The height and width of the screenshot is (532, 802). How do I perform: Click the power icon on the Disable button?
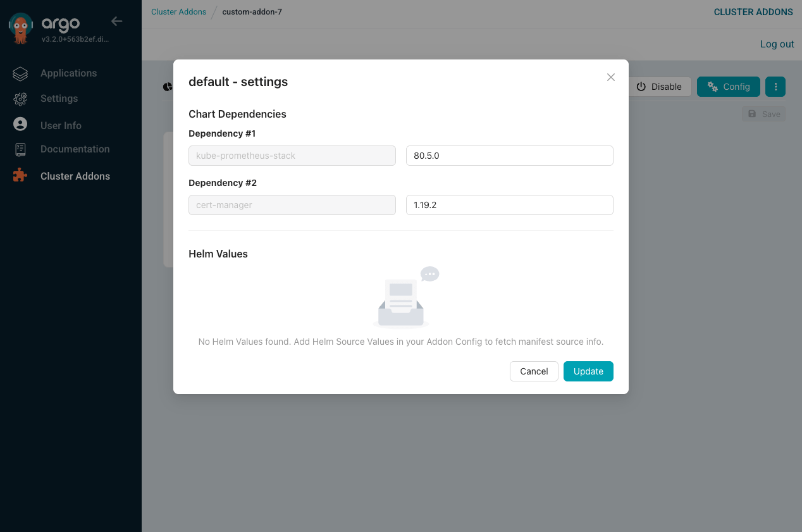(642, 87)
